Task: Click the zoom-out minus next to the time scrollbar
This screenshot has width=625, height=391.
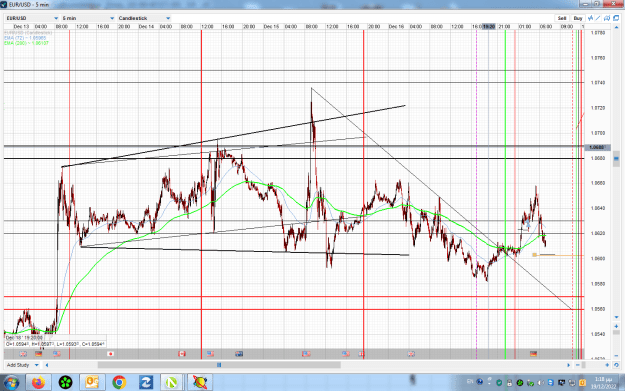Action: pos(578,365)
